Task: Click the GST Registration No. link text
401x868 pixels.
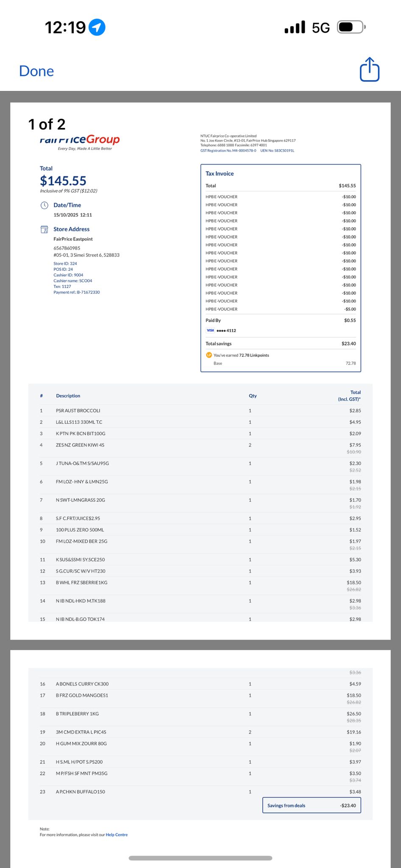Action: (x=228, y=150)
